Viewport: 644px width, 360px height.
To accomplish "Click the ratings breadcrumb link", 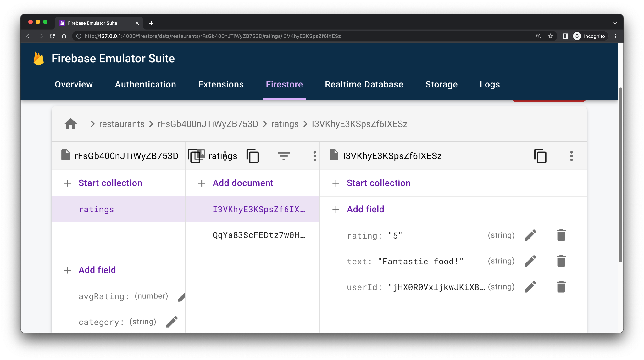I will click(285, 124).
